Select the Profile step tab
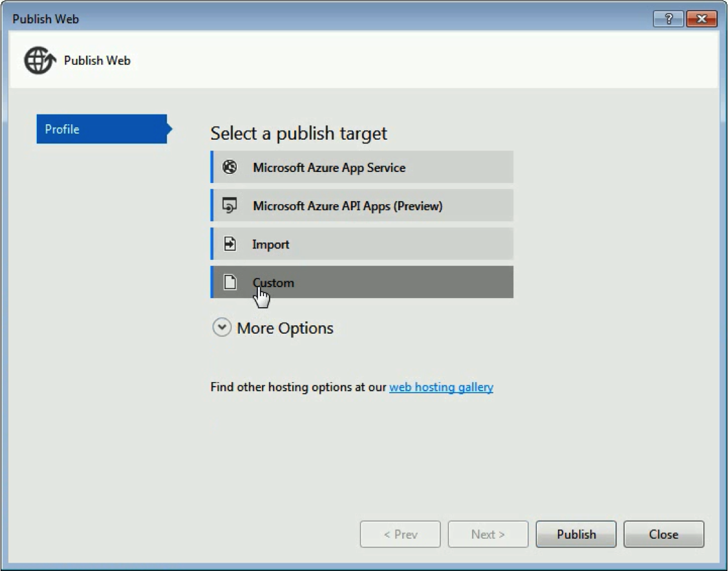 coord(104,129)
